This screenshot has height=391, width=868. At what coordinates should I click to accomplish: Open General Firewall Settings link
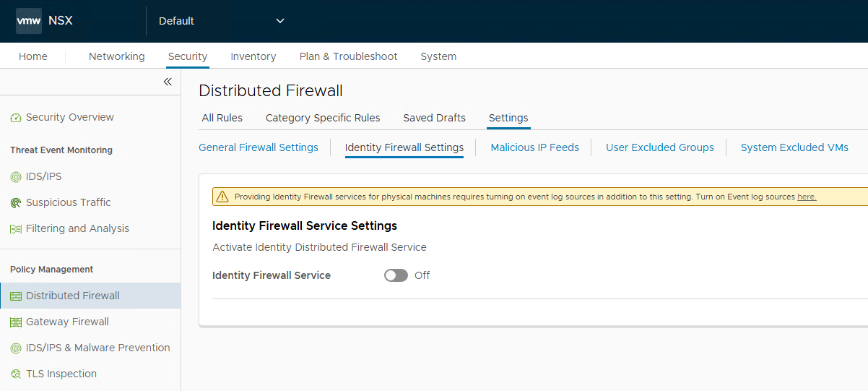tap(259, 147)
